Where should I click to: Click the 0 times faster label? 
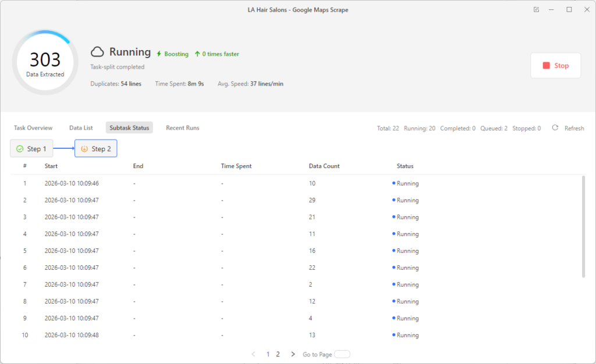pyautogui.click(x=221, y=54)
